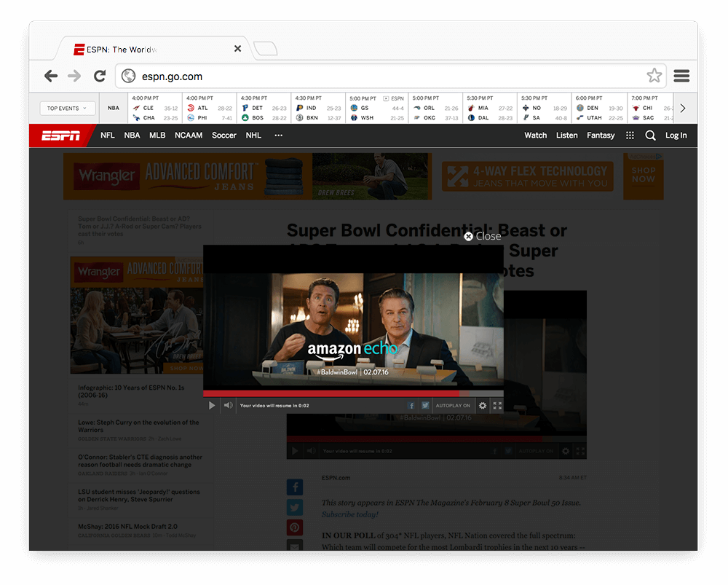The image size is (728, 585).
Task: Share article via Twitter side icon
Action: tap(295, 507)
